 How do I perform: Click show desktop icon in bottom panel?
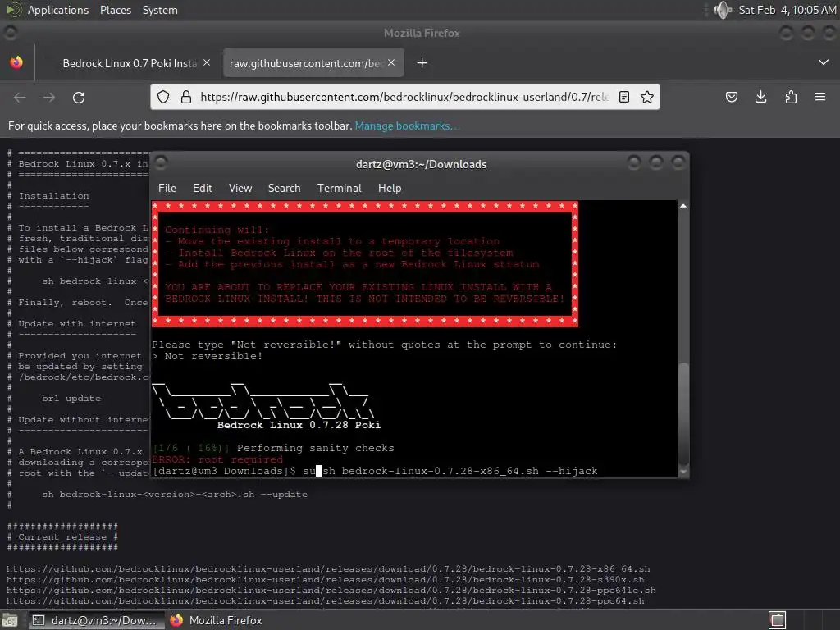10,620
